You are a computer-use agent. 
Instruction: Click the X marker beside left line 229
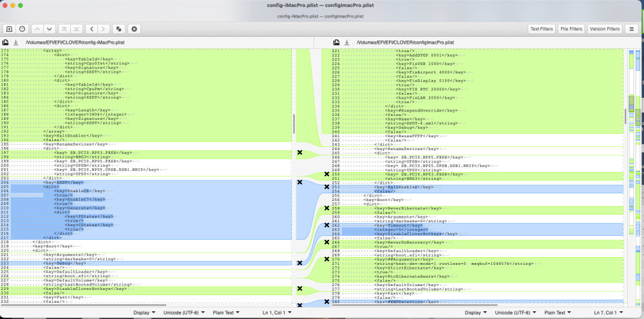click(300, 289)
